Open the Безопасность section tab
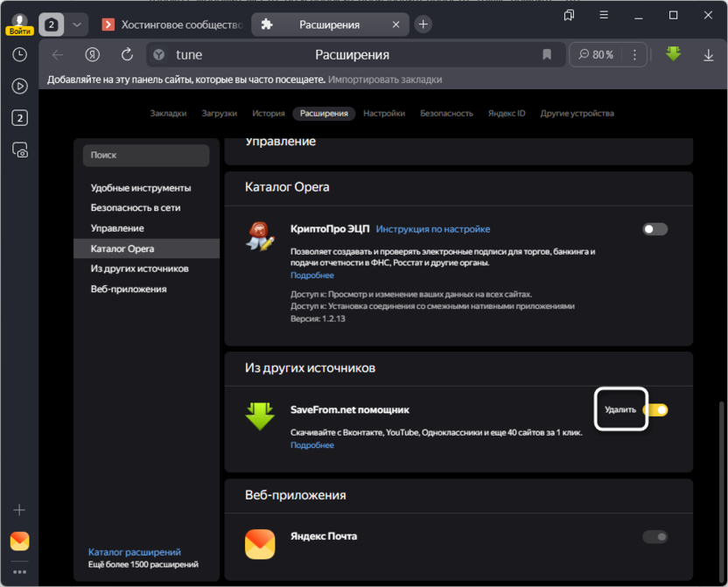Image resolution: width=728 pixels, height=587 pixels. 446,113
